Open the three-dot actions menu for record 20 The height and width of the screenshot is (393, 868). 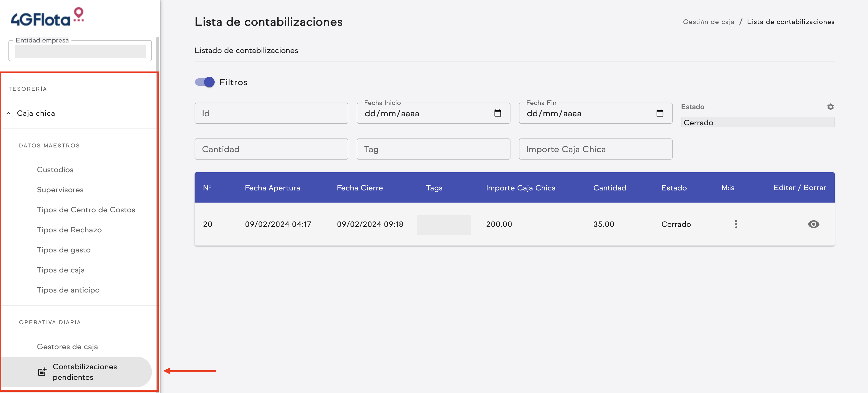coord(736,224)
